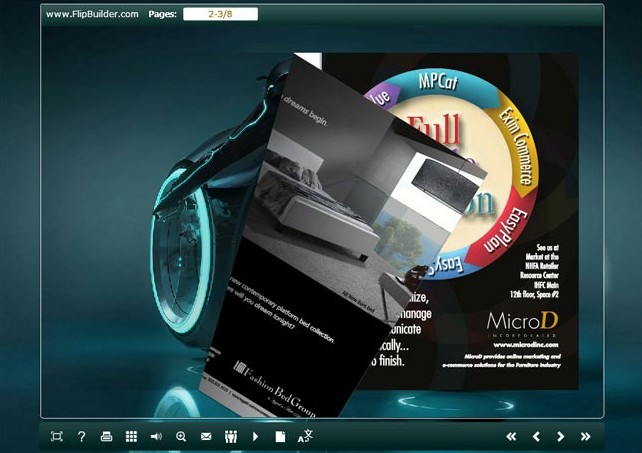This screenshot has width=642, height=453.
Task: Click the print icon
Action: [106, 436]
